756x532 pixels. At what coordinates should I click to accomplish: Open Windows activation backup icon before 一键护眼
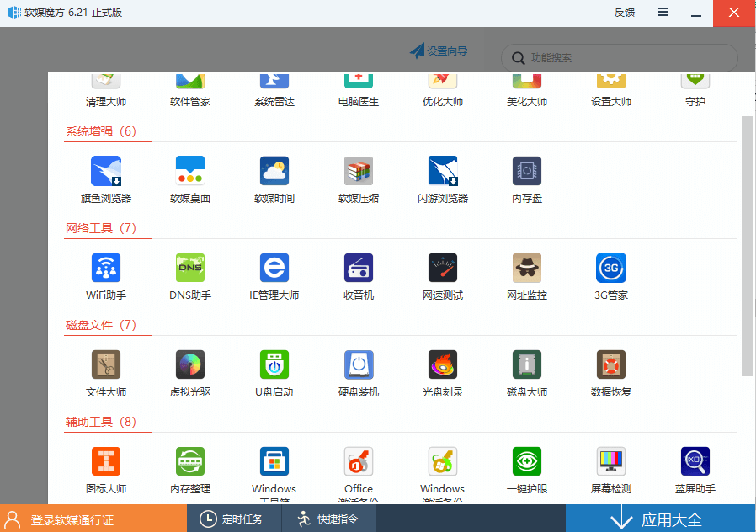coord(443,461)
